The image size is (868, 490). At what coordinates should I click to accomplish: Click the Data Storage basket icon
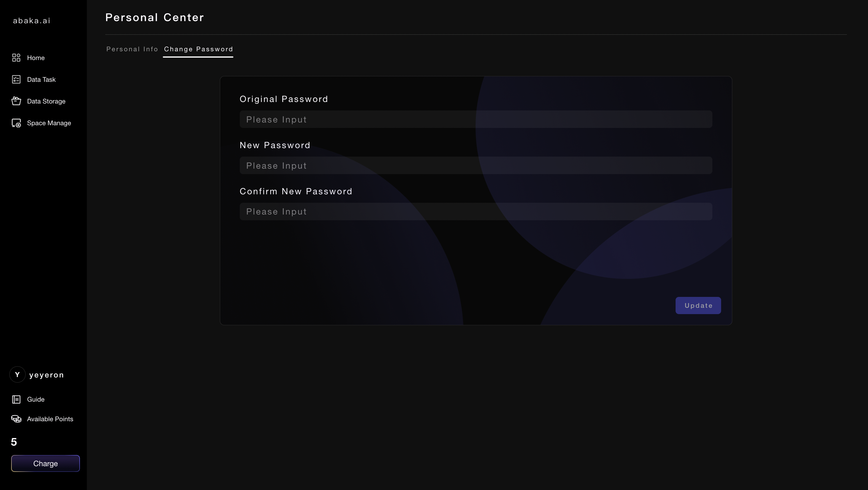pos(16,101)
